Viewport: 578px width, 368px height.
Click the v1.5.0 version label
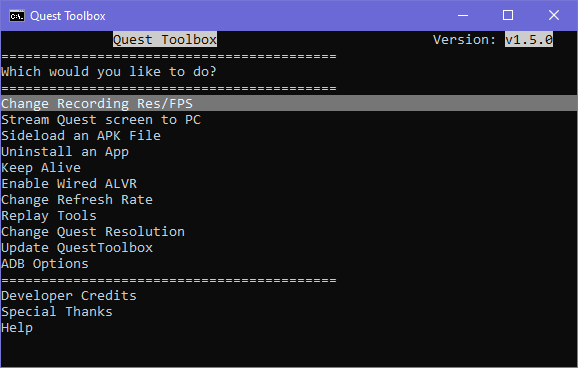coord(529,39)
